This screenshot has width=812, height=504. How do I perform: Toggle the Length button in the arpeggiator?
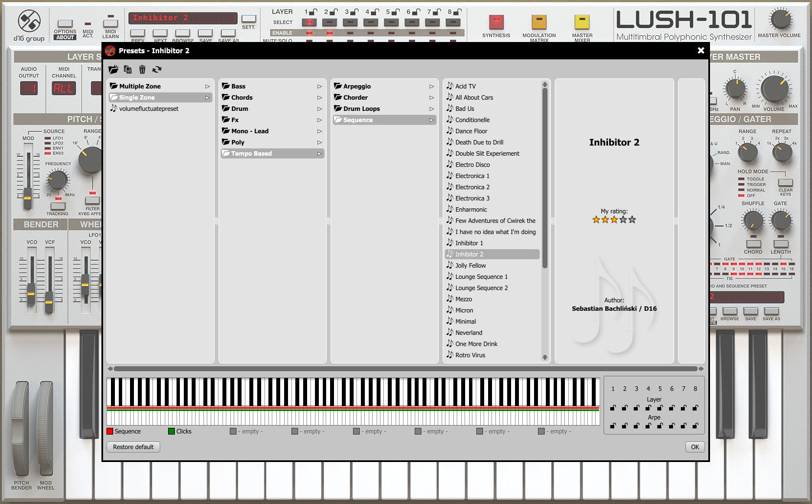pyautogui.click(x=781, y=244)
